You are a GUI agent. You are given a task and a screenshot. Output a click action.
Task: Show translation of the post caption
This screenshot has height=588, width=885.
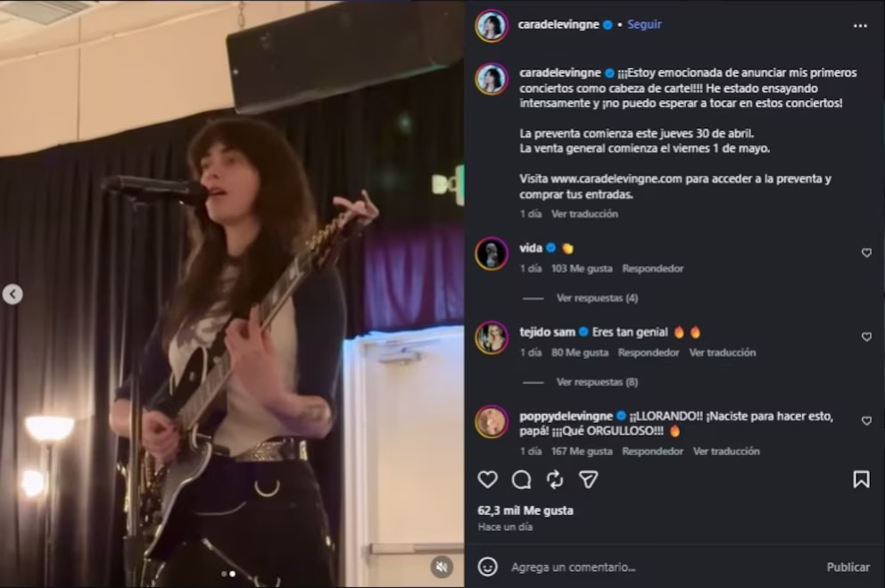pos(584,214)
